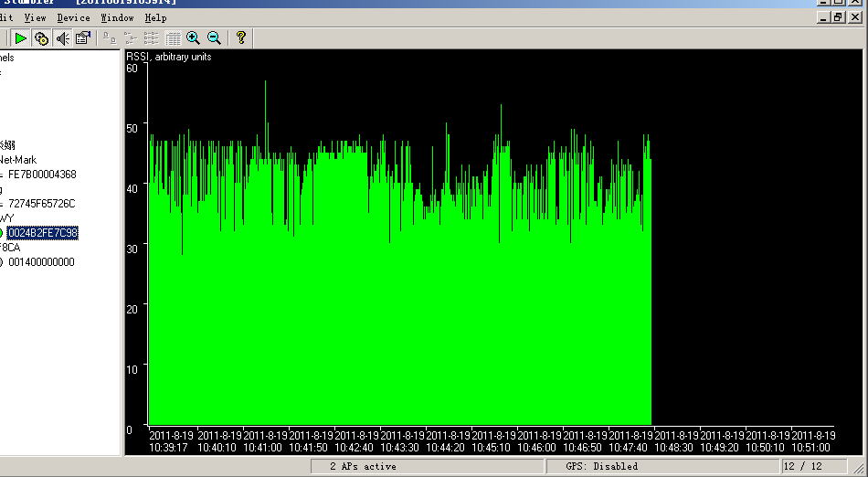
Task: Select tree item 0024B2FE7C98
Action: point(43,233)
